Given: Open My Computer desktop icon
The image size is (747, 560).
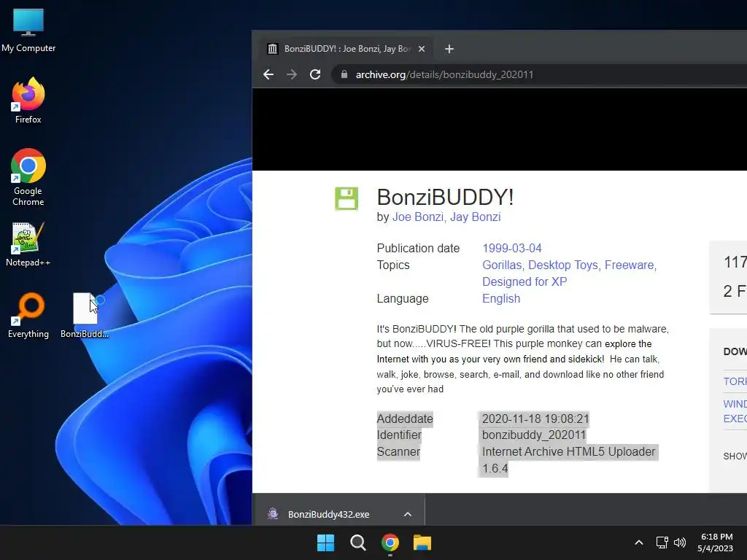Looking at the screenshot, I should coord(28,31).
